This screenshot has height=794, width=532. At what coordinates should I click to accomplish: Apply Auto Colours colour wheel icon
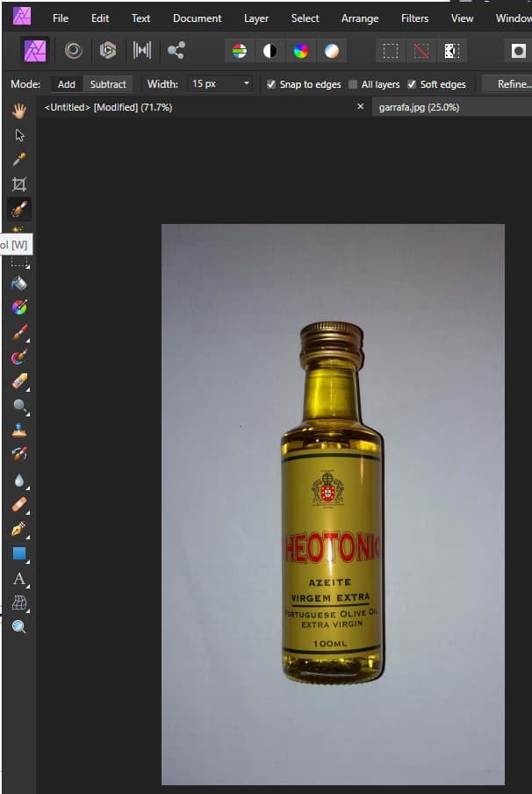tap(300, 51)
